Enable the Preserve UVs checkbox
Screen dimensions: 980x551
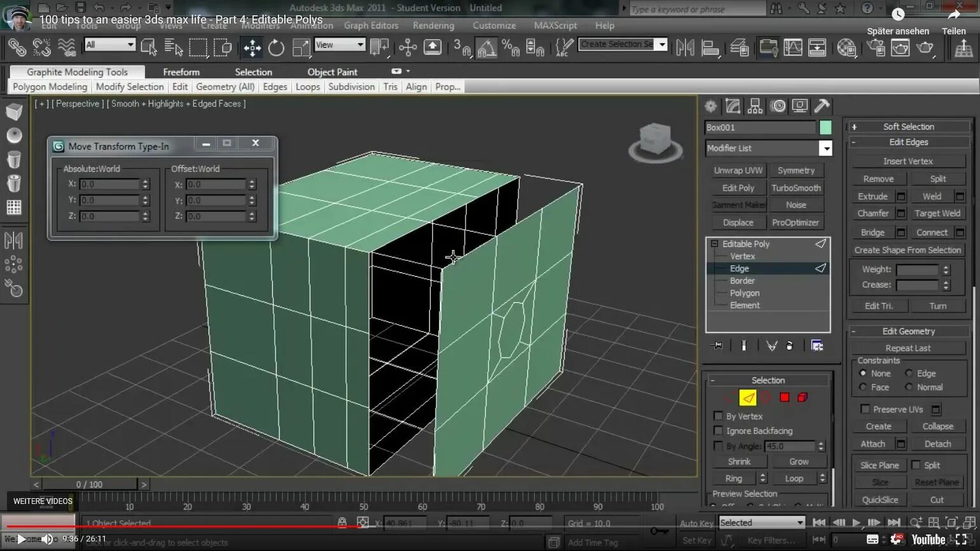pos(865,409)
